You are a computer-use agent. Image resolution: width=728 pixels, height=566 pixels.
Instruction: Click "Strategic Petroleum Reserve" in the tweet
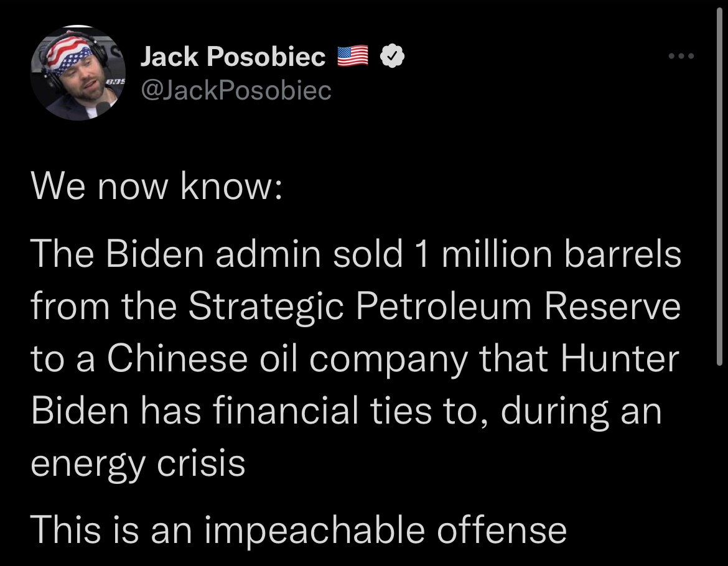(x=434, y=308)
